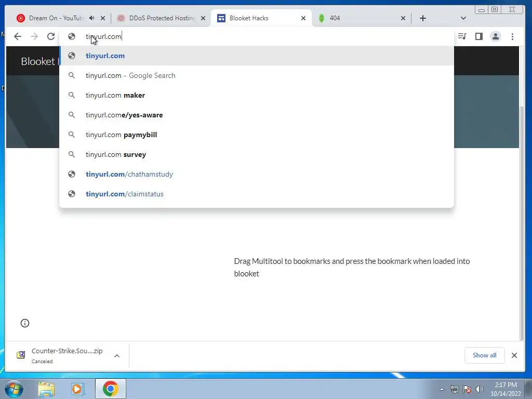The image size is (532, 399).
Task: Open the Action Center flag icon
Action: [467, 389]
